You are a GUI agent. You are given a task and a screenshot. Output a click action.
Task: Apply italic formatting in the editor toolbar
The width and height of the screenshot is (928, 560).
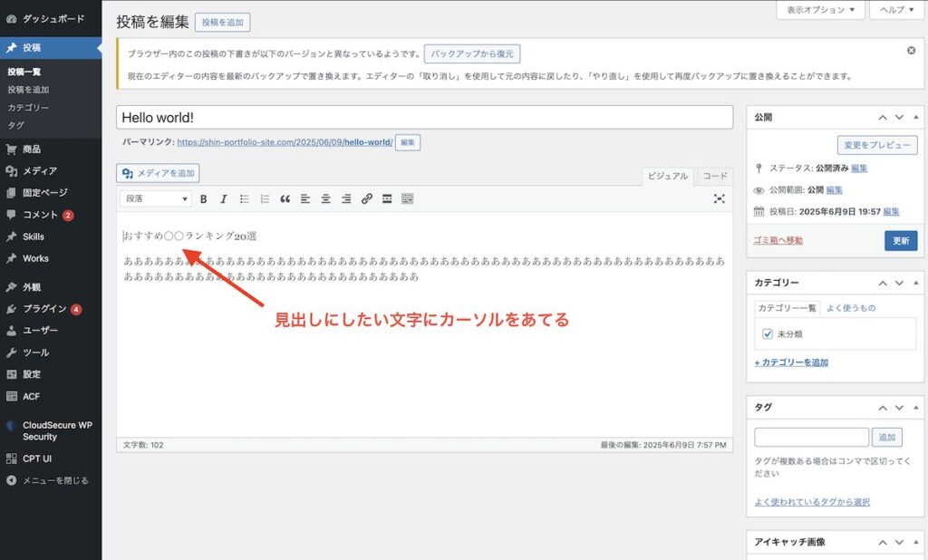click(x=224, y=198)
